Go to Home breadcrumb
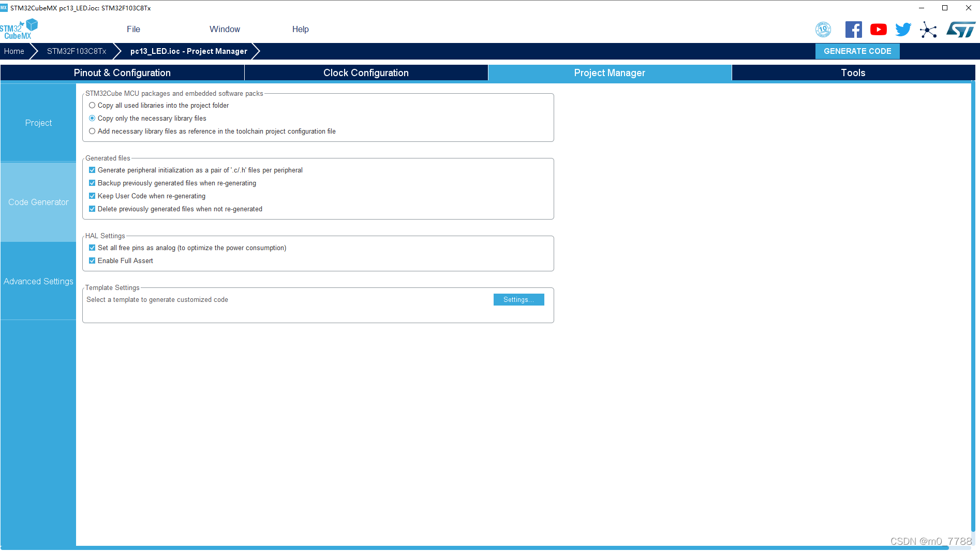Image resolution: width=980 pixels, height=551 pixels. (14, 51)
